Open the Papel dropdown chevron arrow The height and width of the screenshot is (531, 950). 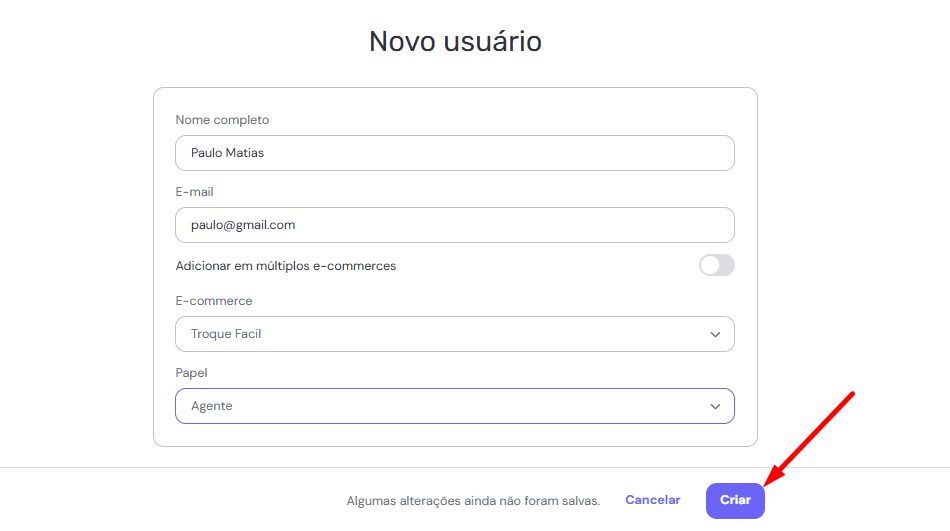click(715, 406)
